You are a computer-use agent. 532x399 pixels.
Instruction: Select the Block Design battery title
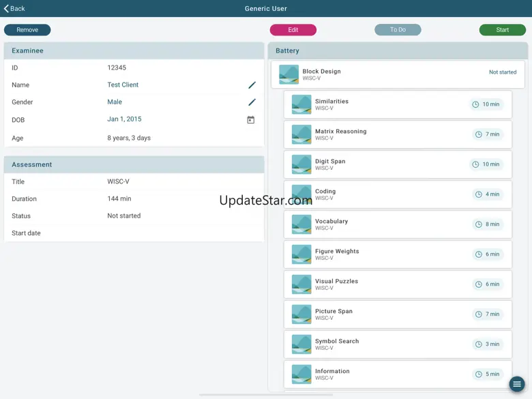(x=321, y=71)
